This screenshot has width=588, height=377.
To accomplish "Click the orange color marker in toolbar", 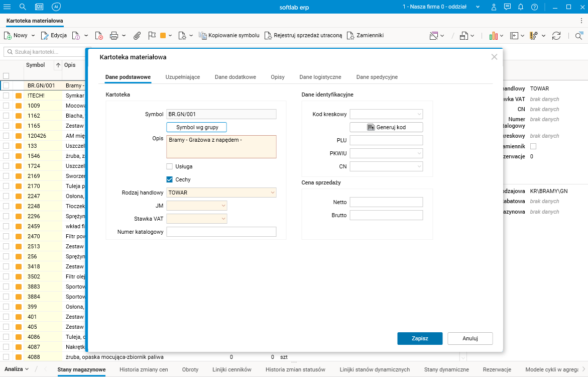I will (x=163, y=36).
